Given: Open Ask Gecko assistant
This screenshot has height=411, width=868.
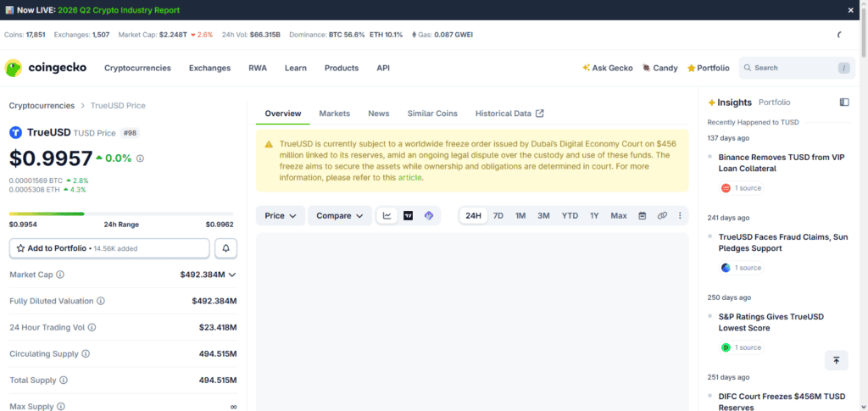Looking at the screenshot, I should pos(607,68).
